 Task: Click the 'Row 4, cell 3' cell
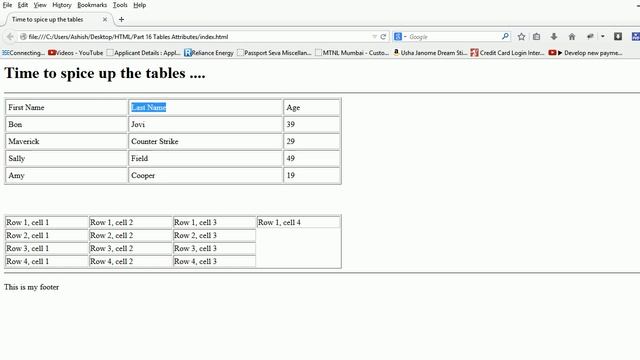(x=215, y=262)
